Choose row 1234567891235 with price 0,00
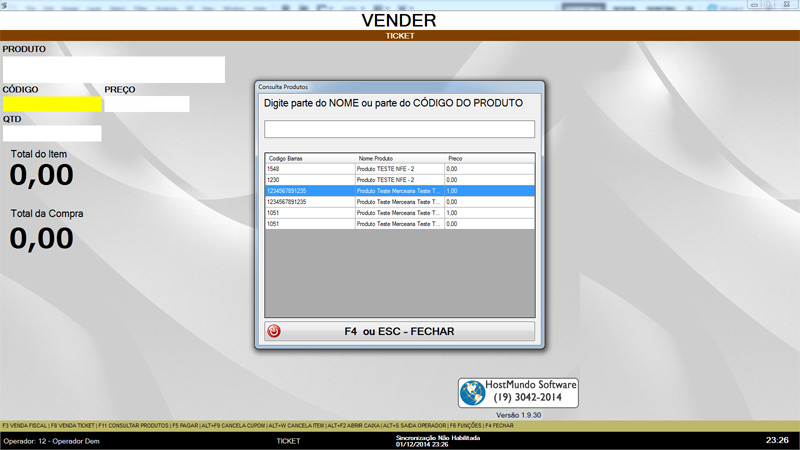800x450 pixels. click(x=399, y=202)
